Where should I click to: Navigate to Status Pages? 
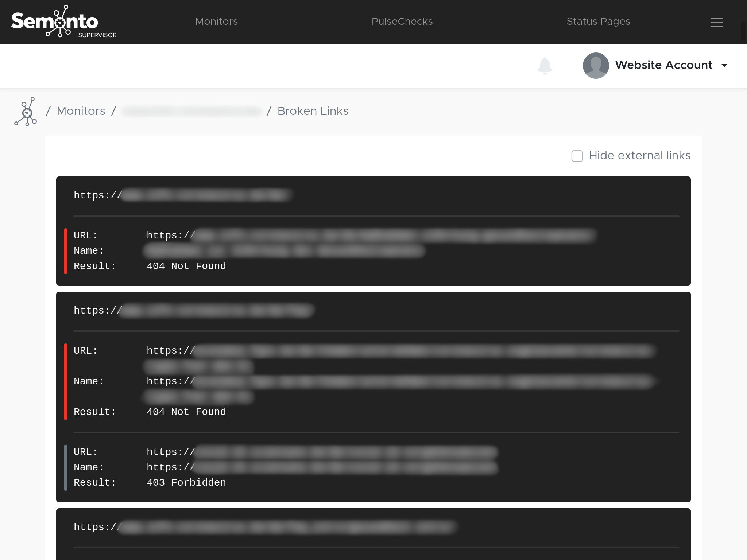pyautogui.click(x=598, y=22)
